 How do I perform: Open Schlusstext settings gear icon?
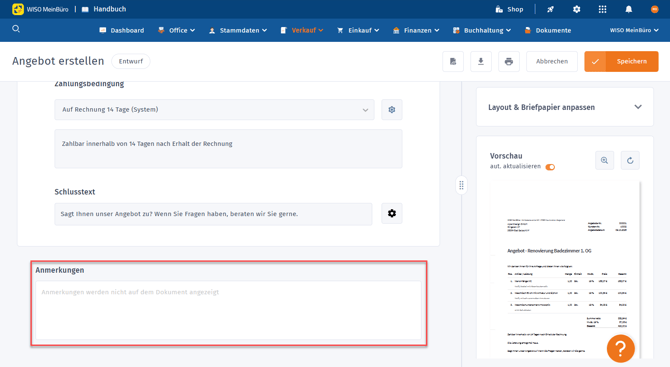(x=392, y=213)
